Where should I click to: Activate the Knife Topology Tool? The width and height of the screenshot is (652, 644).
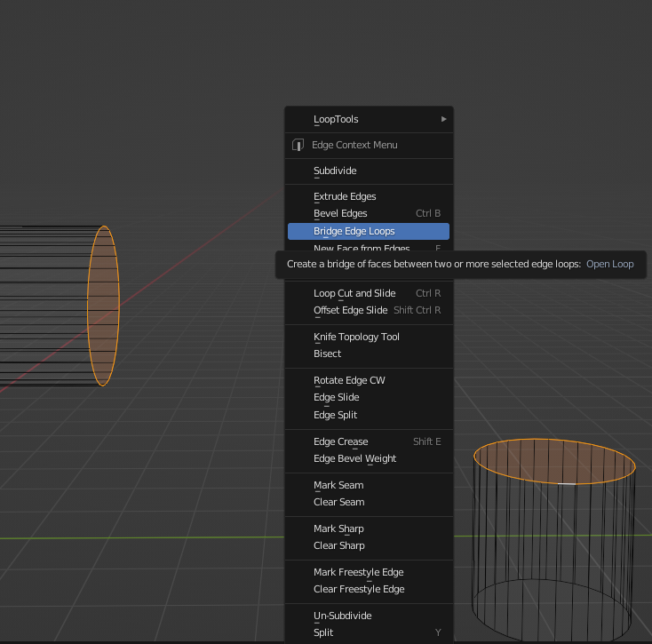(369, 337)
